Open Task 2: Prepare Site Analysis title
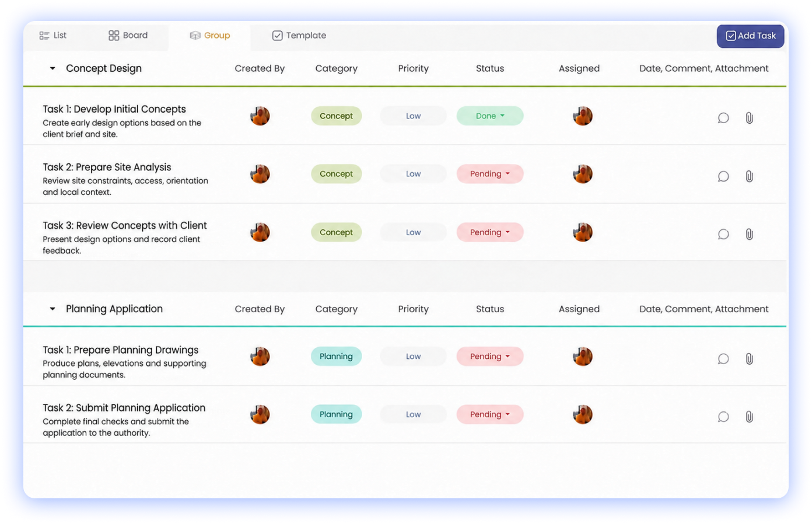Screen dimensions: 812x524 pos(107,167)
